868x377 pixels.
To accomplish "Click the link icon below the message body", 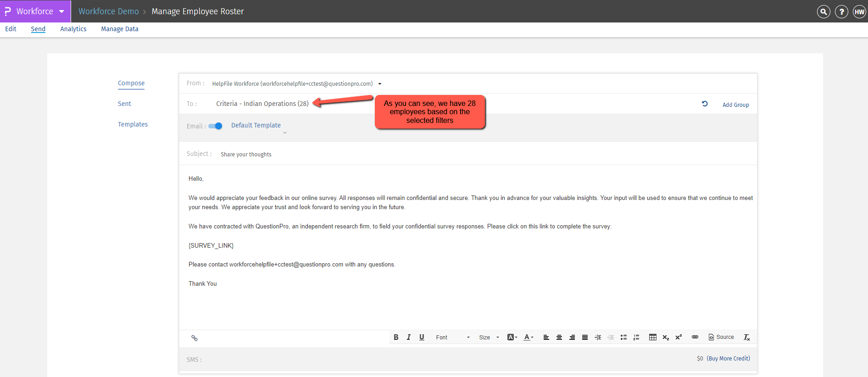I will tap(195, 338).
